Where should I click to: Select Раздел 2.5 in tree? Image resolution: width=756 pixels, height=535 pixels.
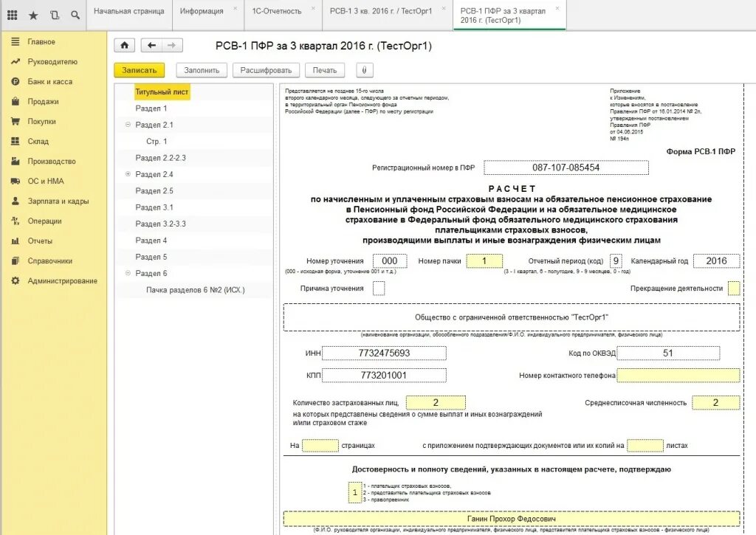(x=154, y=191)
